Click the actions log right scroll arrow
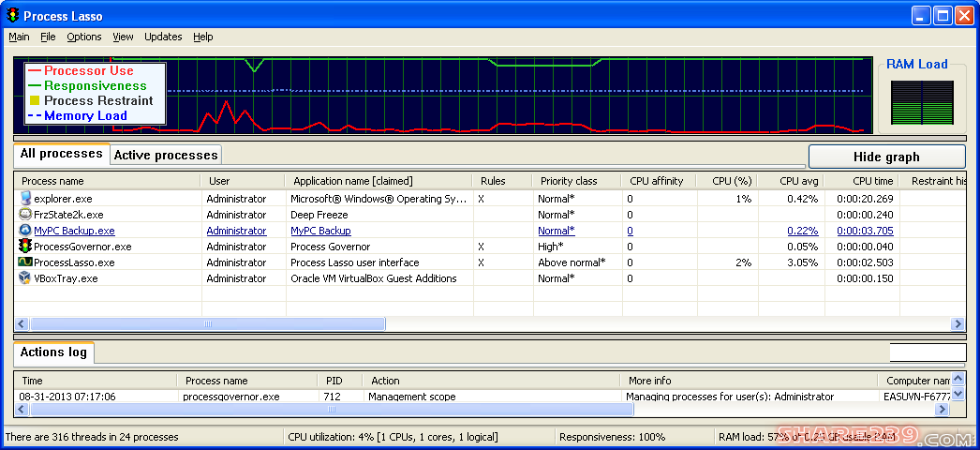The height and width of the screenshot is (450, 980). [942, 410]
